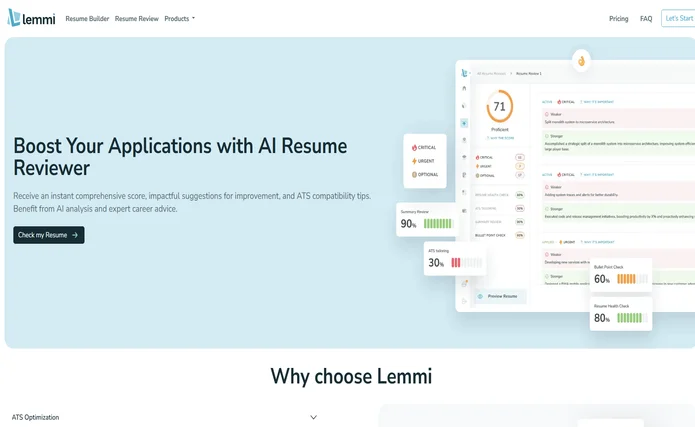Click the Preview Resume button in mockup
695x427 pixels.
[501, 296]
